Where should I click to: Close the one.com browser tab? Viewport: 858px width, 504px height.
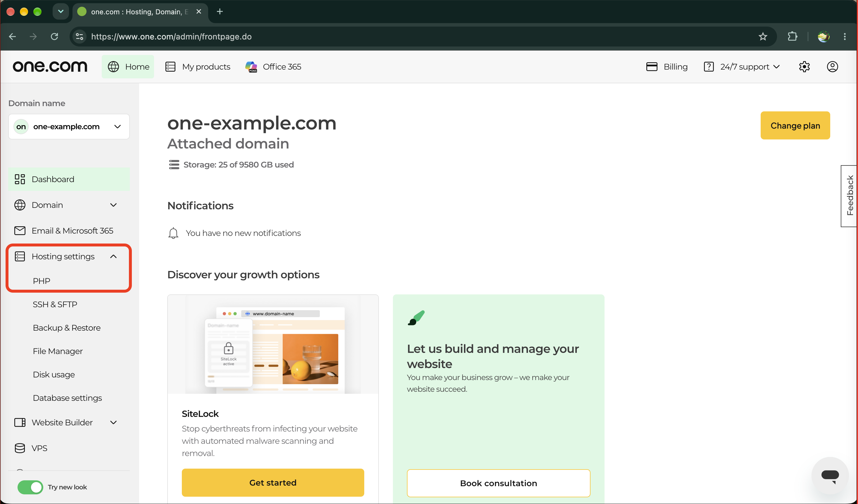click(199, 12)
